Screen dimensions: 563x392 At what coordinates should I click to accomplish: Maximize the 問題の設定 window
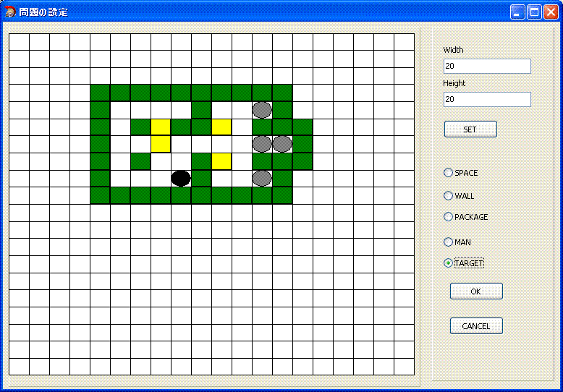tap(534, 12)
